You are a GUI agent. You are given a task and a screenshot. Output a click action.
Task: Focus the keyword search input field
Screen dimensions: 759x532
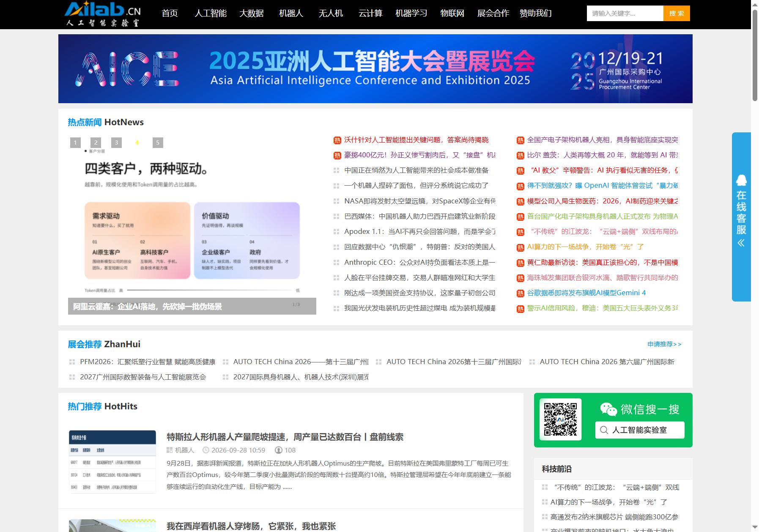point(625,14)
